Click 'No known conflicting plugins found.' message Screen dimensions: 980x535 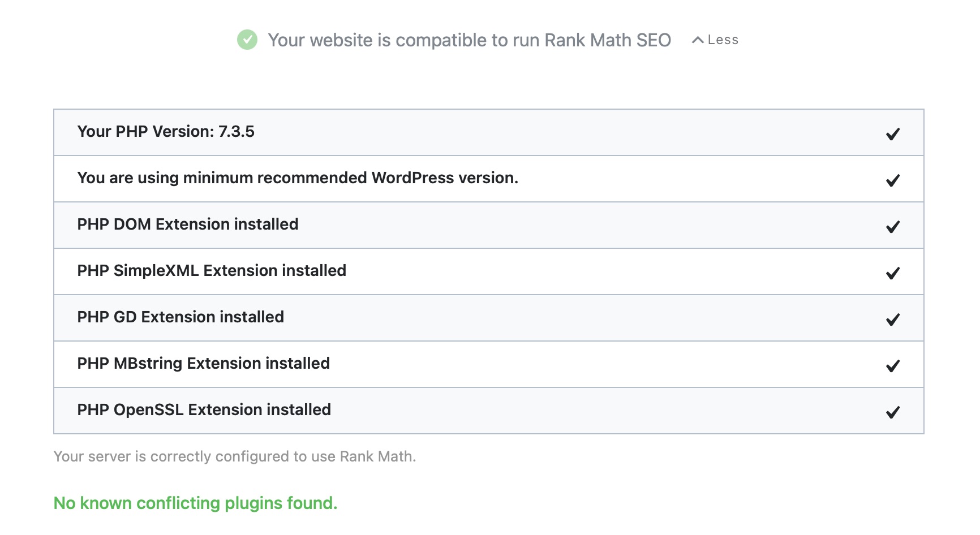195,503
